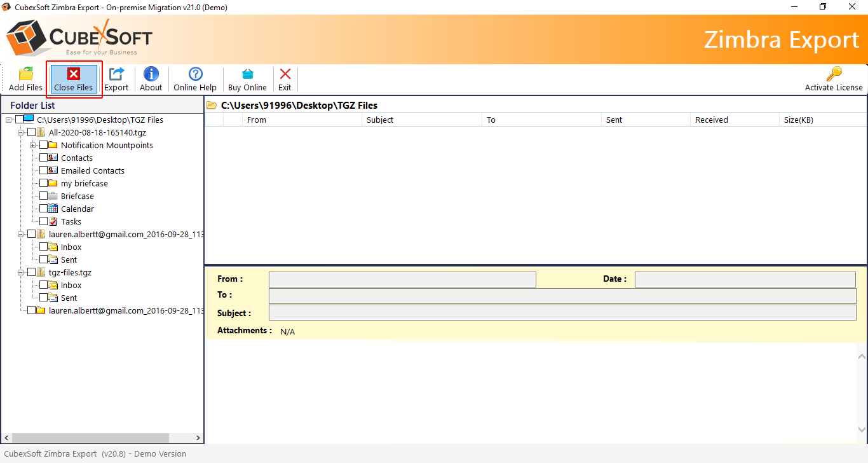Click the Sent column header

tap(646, 120)
